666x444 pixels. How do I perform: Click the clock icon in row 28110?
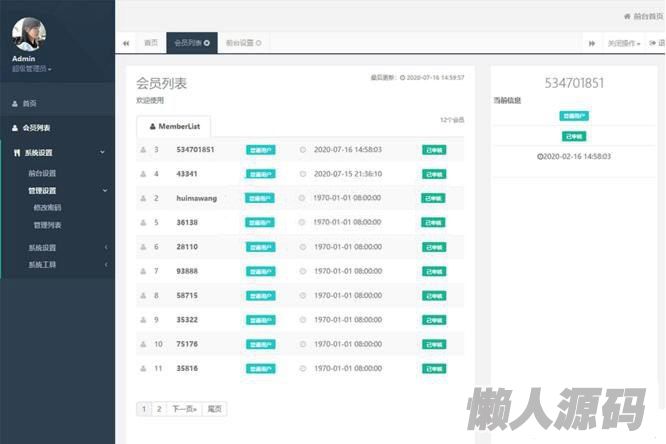point(303,247)
